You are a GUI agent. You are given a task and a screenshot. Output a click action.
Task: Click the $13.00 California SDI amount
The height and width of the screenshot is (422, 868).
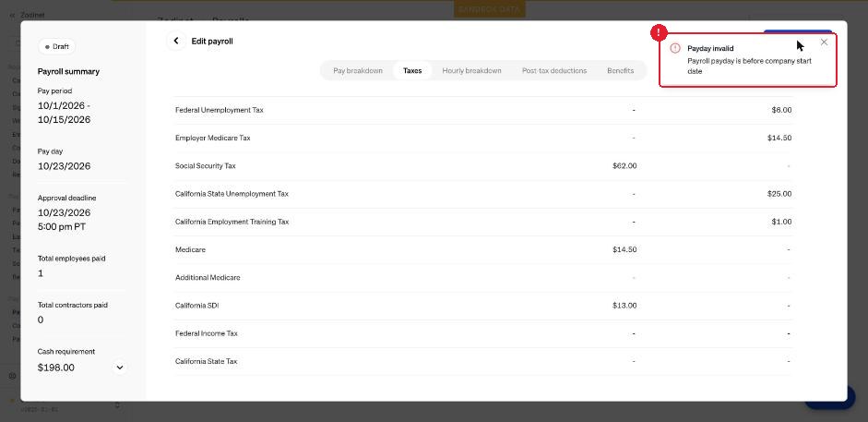tap(624, 306)
